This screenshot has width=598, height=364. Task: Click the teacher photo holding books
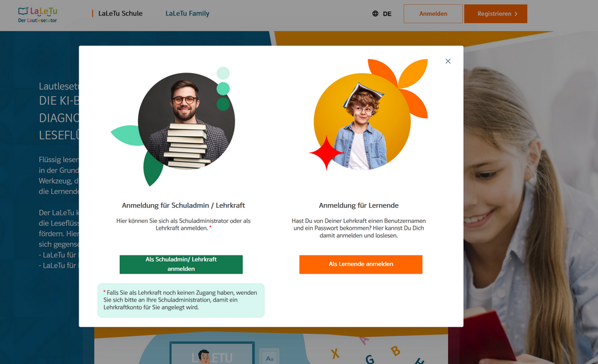pyautogui.click(x=187, y=121)
